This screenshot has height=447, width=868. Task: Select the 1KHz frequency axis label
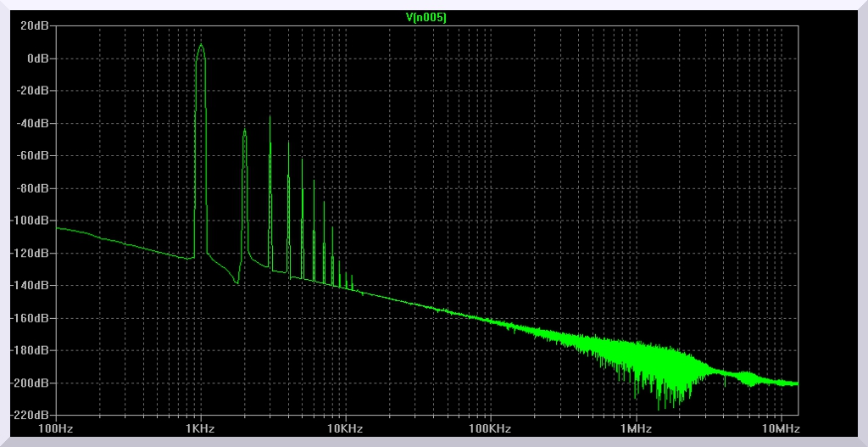(x=201, y=429)
